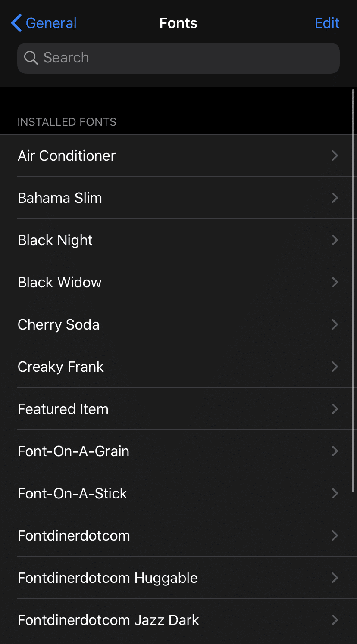
Task: Select the Creaky Frank font row
Action: click(61, 367)
